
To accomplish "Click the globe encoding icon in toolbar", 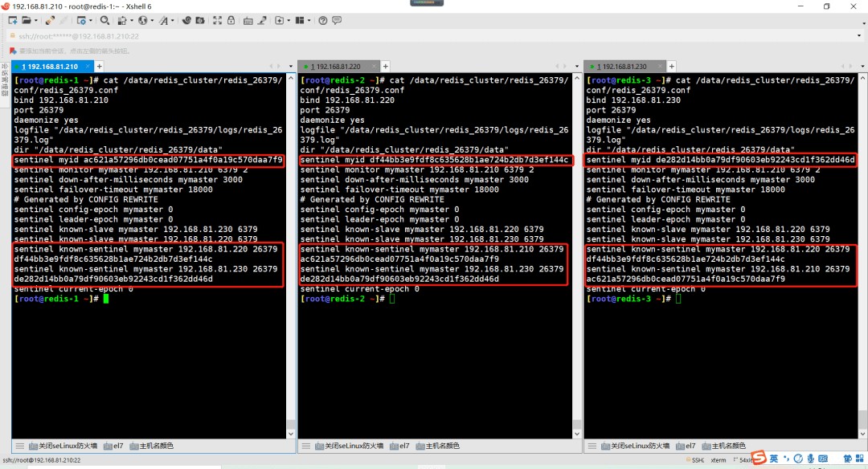I will tap(143, 20).
